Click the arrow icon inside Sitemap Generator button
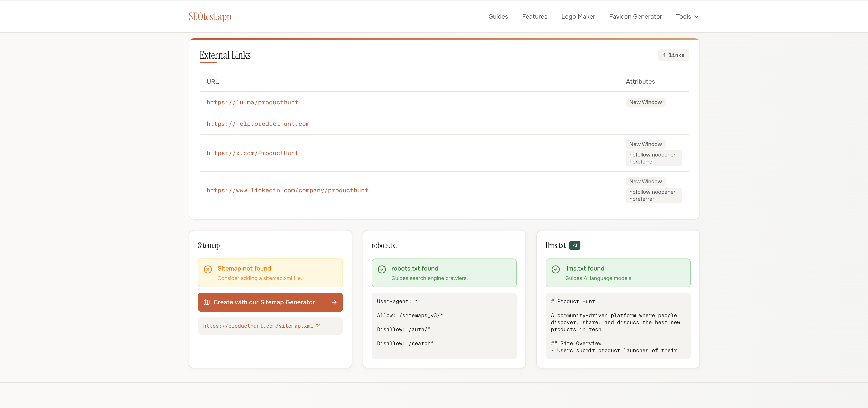Image resolution: width=868 pixels, height=408 pixels. coord(334,302)
